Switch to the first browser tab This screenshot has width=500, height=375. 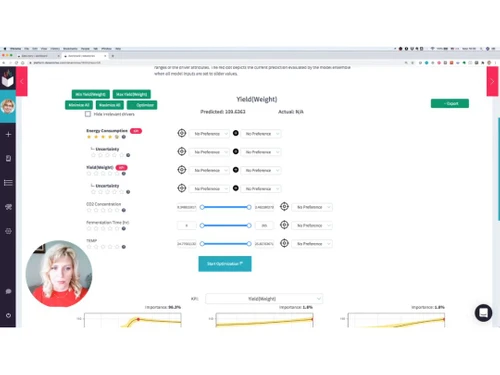click(x=38, y=56)
